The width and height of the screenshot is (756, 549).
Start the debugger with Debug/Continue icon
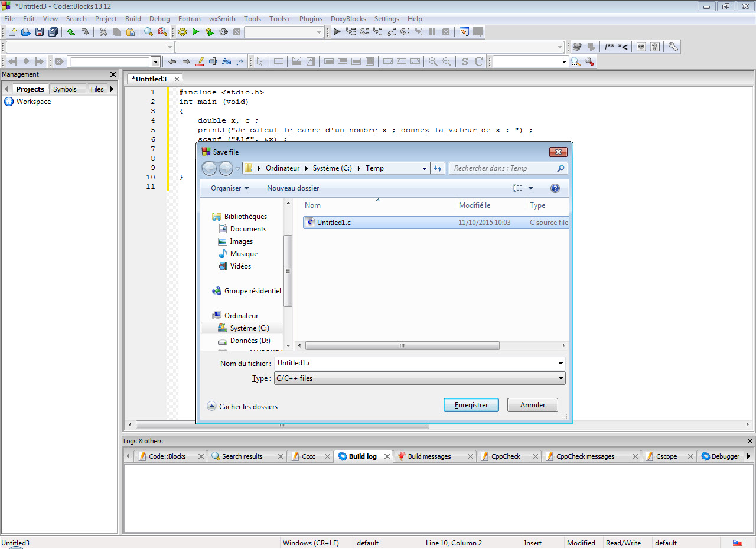337,32
